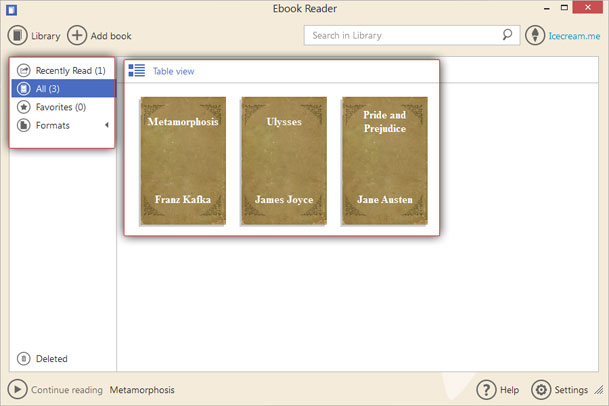Select the Recently Read (1) label
Viewport: 609px width, 406px height.
(71, 71)
